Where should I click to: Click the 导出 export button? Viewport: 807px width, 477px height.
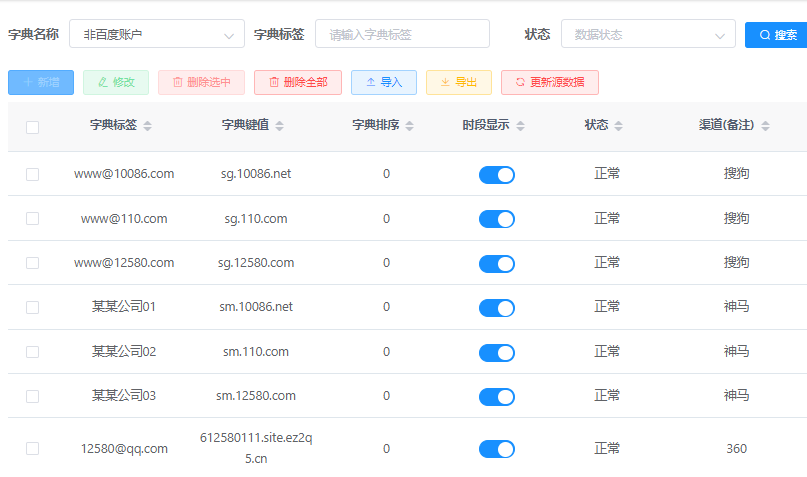click(459, 82)
